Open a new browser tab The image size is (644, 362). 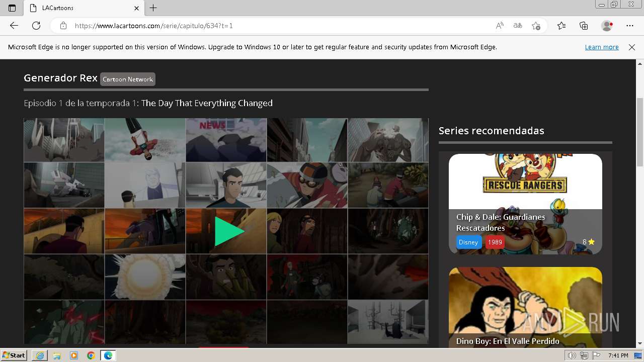pyautogui.click(x=153, y=8)
